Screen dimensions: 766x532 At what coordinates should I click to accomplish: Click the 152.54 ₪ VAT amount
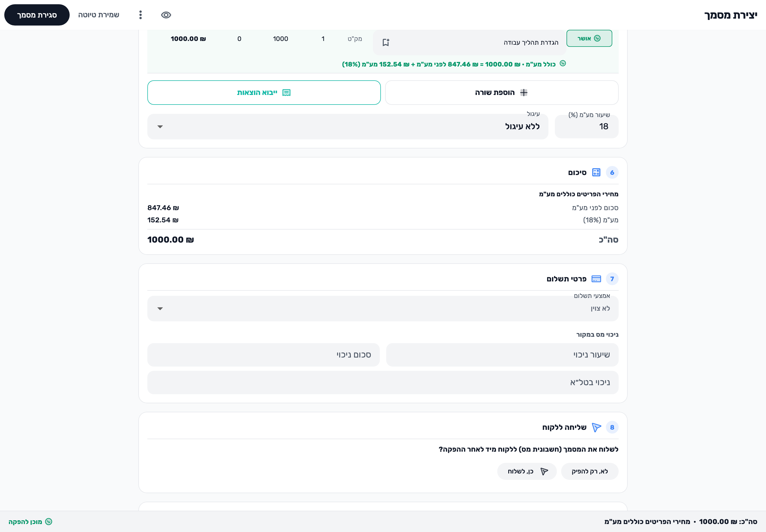pyautogui.click(x=163, y=220)
